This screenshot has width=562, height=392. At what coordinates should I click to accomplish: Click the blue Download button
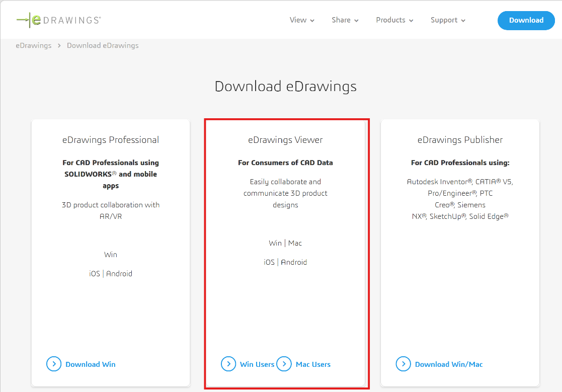[526, 21]
